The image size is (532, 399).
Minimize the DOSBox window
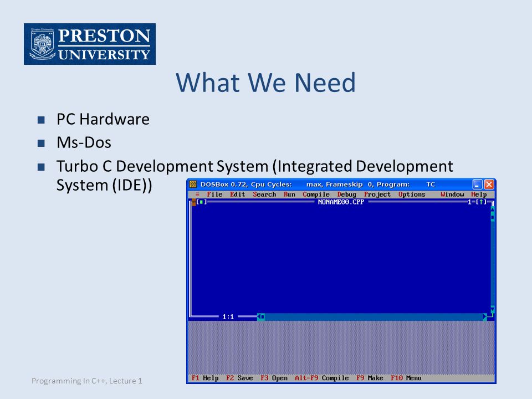477,184
